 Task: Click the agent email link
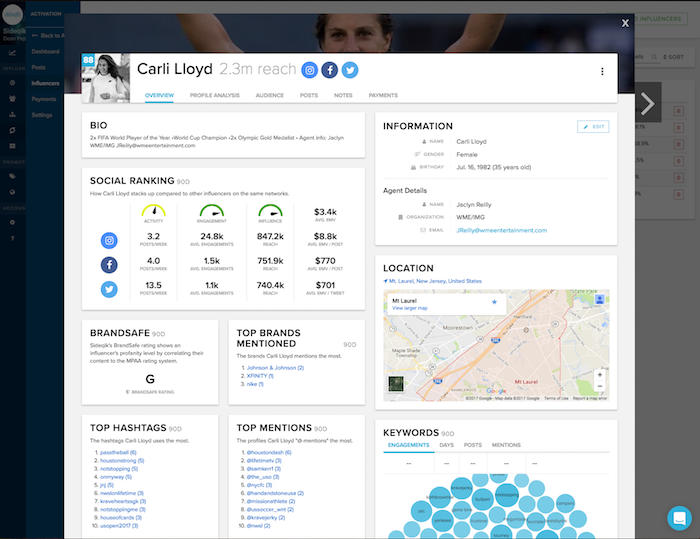501,230
